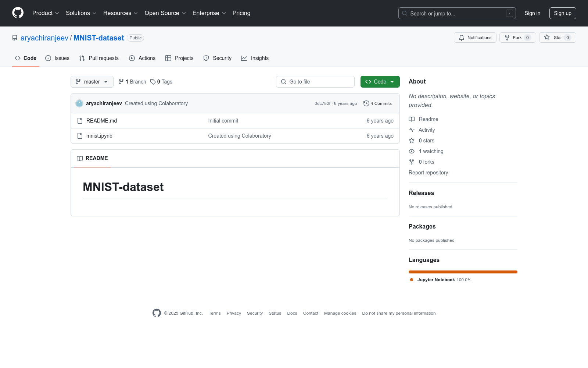Click the Sign up button
The image size is (588, 368).
pyautogui.click(x=563, y=13)
